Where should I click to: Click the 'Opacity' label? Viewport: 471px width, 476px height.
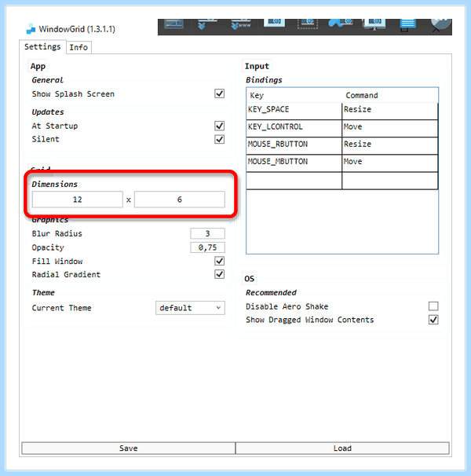click(48, 247)
